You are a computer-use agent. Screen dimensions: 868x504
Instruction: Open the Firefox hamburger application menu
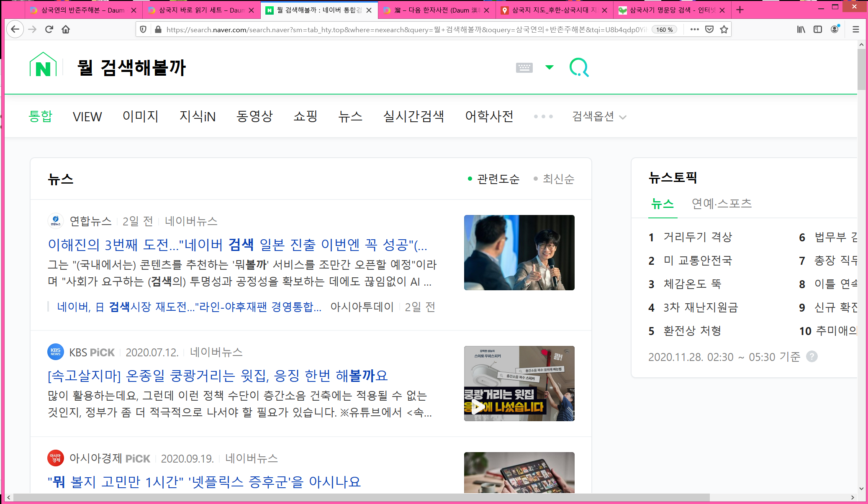(856, 29)
